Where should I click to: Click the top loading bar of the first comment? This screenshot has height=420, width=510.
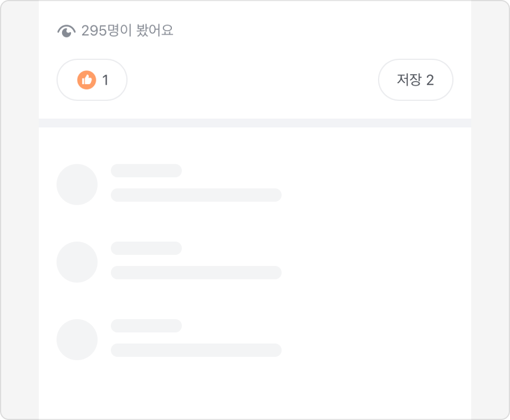pyautogui.click(x=146, y=171)
